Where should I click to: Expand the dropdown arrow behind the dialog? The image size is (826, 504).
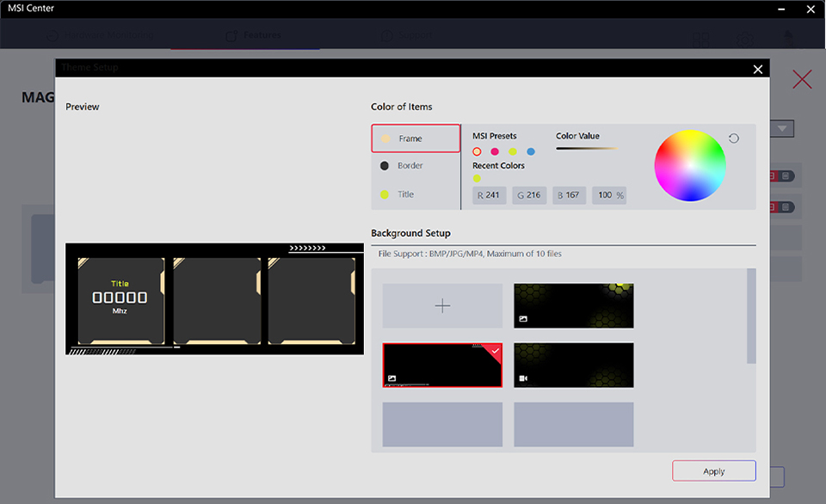click(782, 128)
